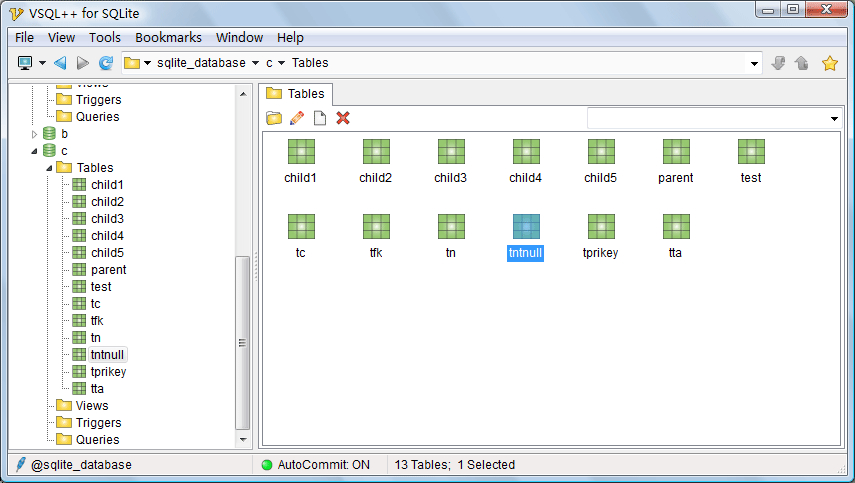
Task: Click the tree panel scrollbar thumb
Action: (243, 343)
